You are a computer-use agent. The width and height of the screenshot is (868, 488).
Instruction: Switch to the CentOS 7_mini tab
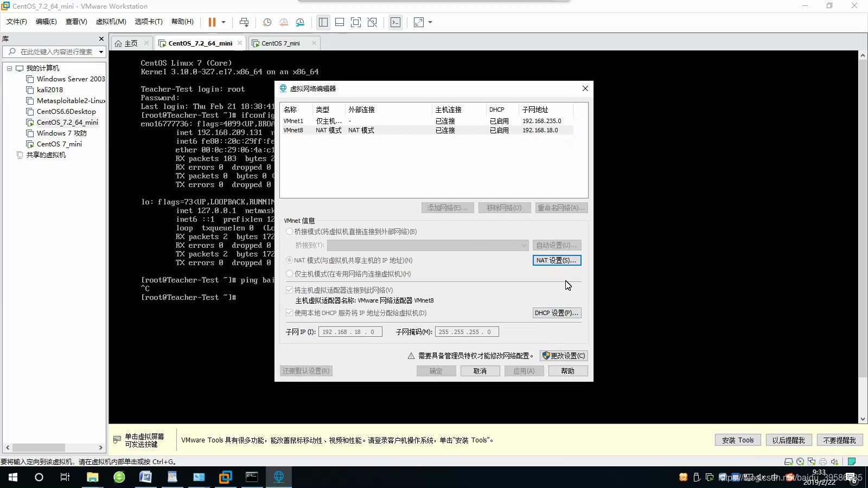280,43
